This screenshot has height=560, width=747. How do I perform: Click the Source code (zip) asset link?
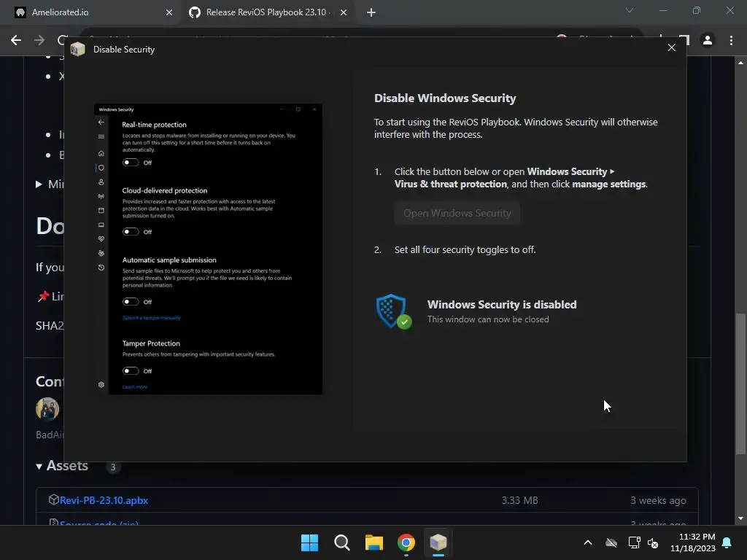tap(98, 523)
